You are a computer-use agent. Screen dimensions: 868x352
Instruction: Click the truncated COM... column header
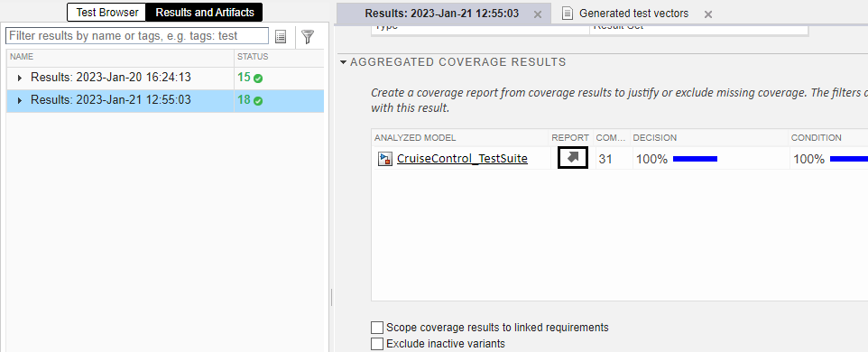(x=611, y=138)
